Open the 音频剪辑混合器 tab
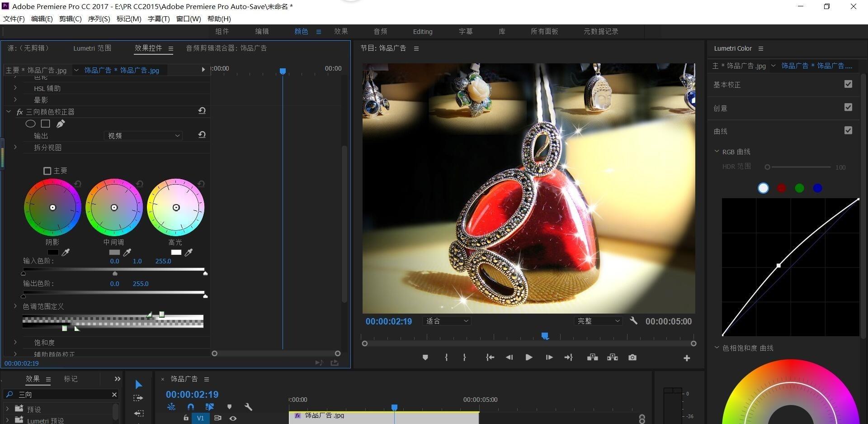The height and width of the screenshot is (424, 868). pyautogui.click(x=226, y=48)
